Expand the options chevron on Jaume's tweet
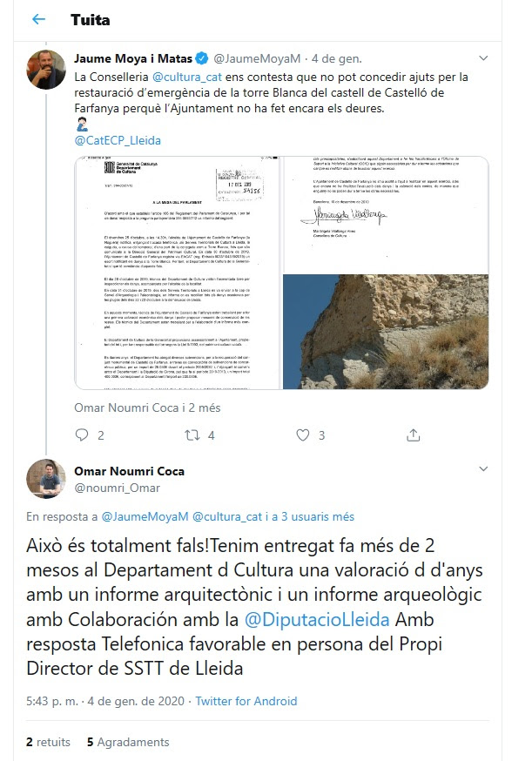The image size is (532, 761). (483, 58)
